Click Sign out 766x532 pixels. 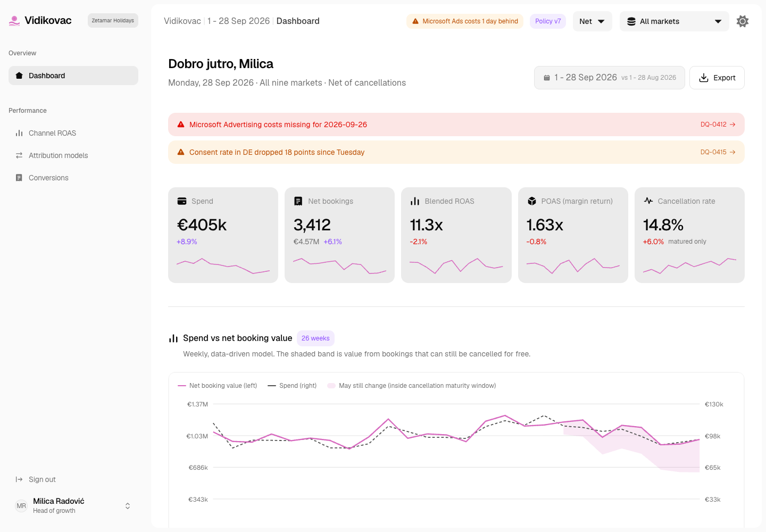pos(73,479)
